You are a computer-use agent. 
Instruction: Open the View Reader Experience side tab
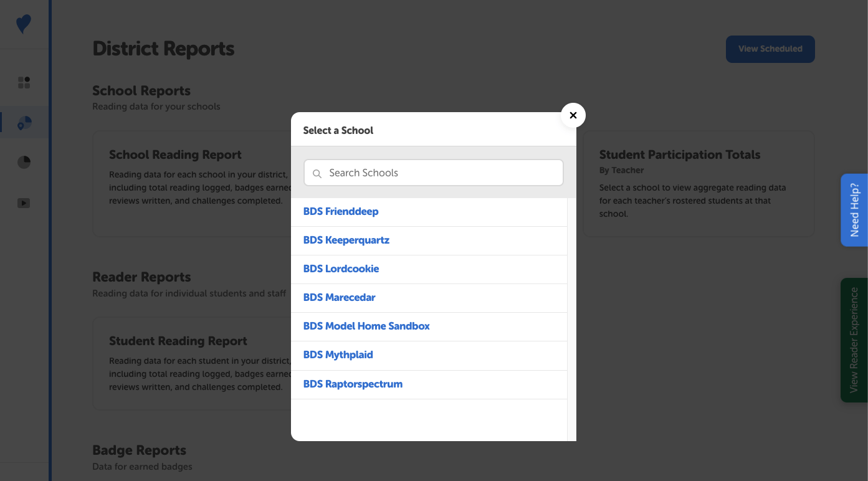855,340
